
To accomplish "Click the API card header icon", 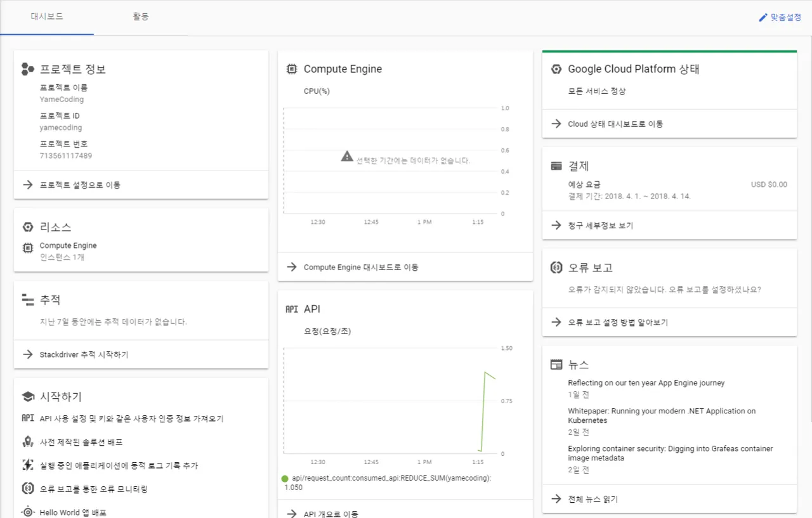I will 292,309.
